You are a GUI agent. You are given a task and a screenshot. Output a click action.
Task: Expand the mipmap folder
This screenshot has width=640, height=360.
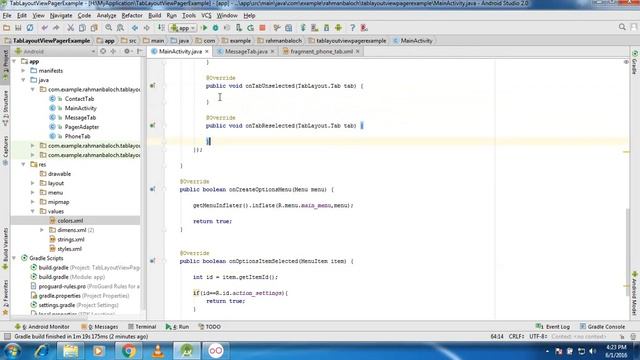tap(33, 202)
